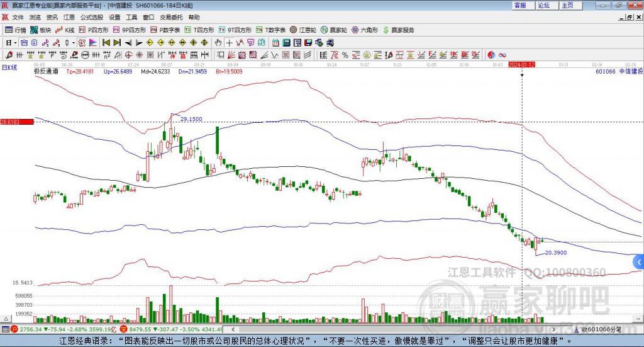This screenshot has height=347, width=644.
Task: Switch to the K线 chart view
Action: (x=65, y=30)
